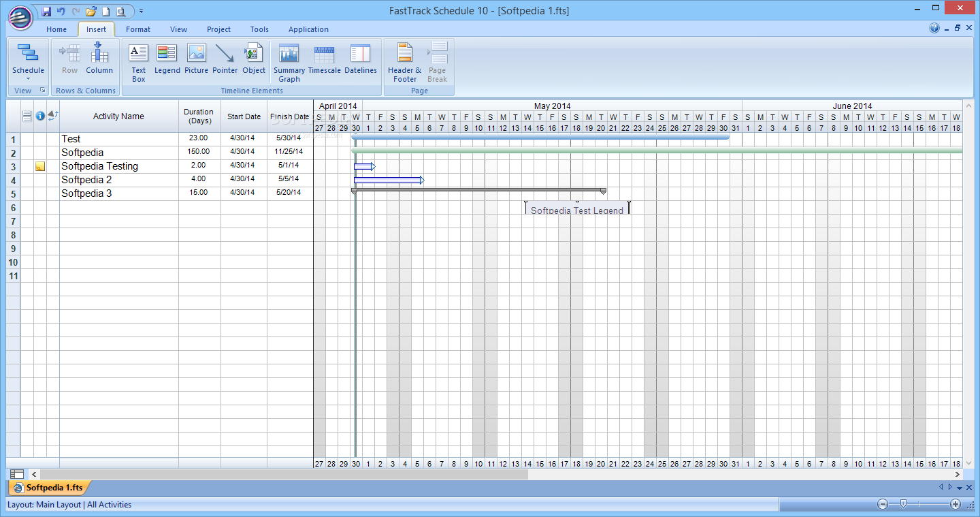The width and height of the screenshot is (980, 517).
Task: Select the Insert ribbon tab
Action: point(96,29)
